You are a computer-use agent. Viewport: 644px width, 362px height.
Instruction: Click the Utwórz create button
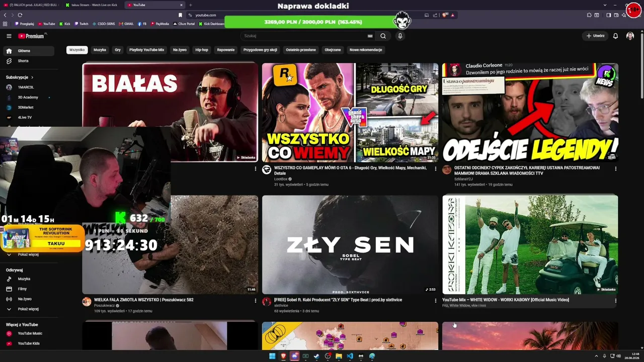click(x=595, y=36)
